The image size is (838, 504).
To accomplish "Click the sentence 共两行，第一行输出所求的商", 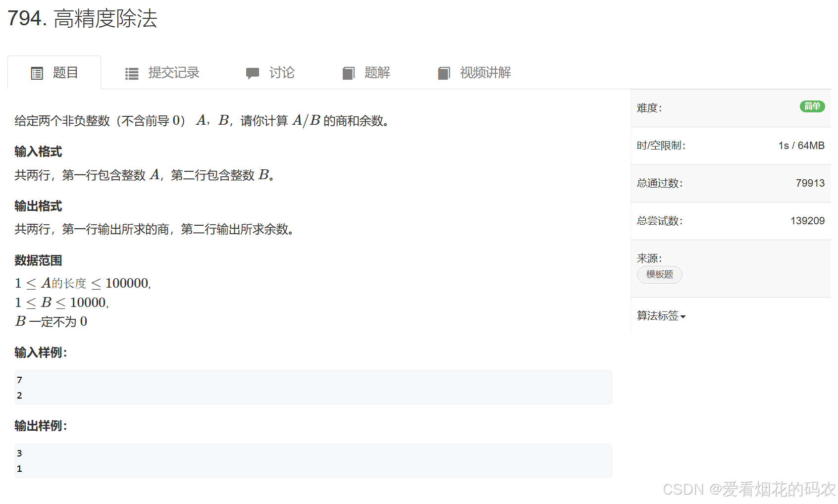I will [155, 229].
